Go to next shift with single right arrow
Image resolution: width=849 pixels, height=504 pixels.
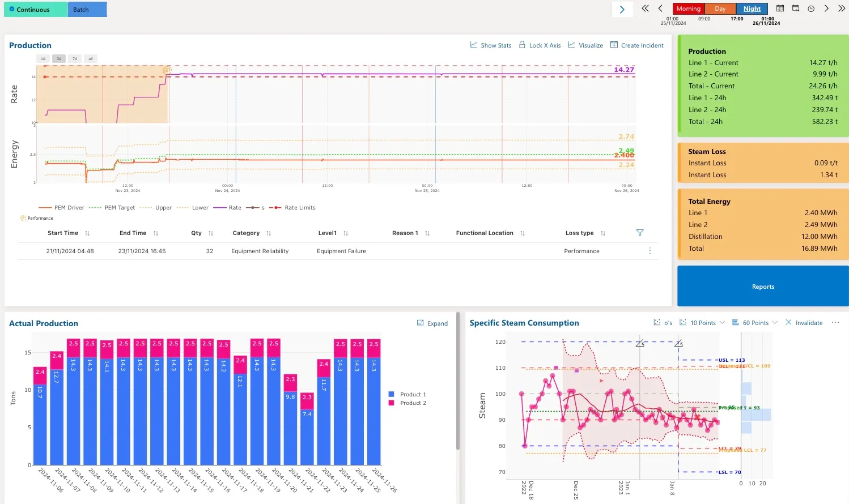point(826,8)
